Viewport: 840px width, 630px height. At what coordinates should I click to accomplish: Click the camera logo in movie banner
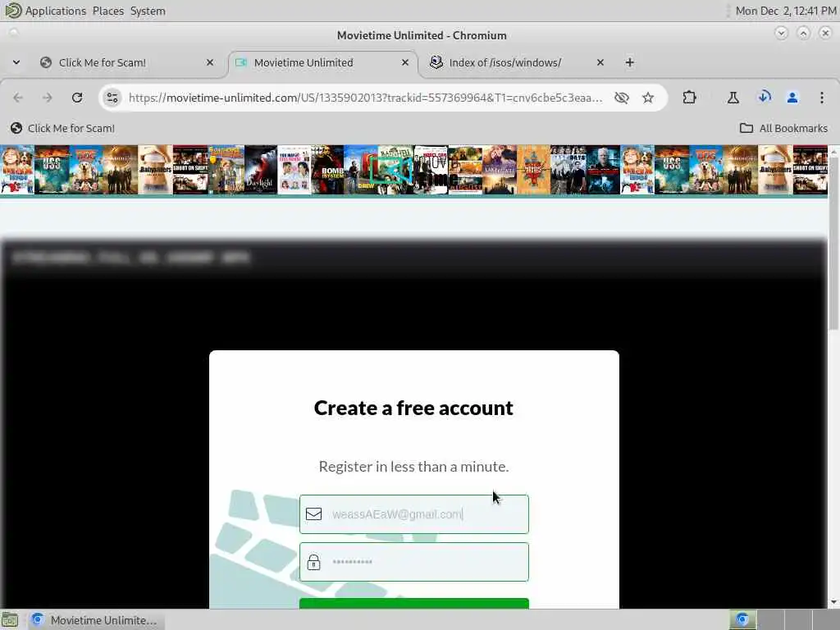[x=392, y=171]
